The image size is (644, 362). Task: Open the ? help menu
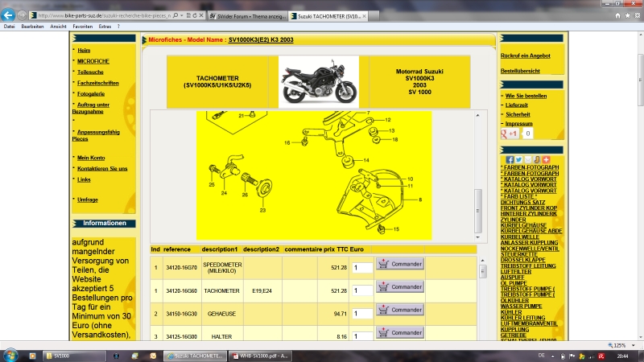(x=118, y=27)
